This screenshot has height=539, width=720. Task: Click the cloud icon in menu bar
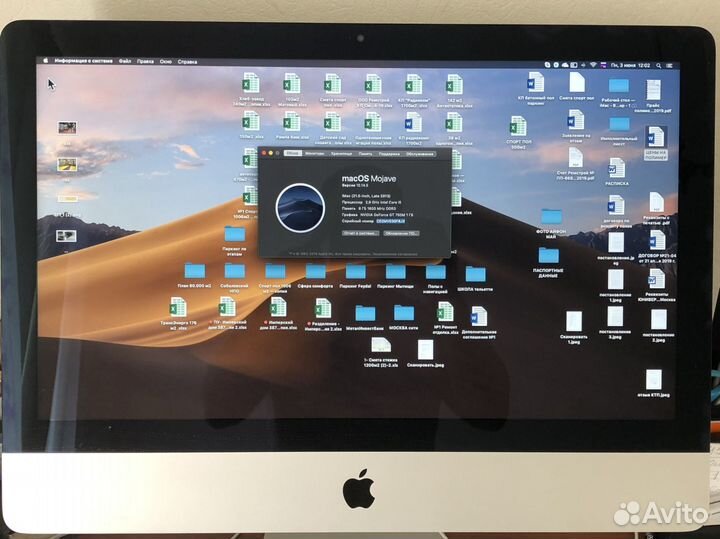click(565, 65)
